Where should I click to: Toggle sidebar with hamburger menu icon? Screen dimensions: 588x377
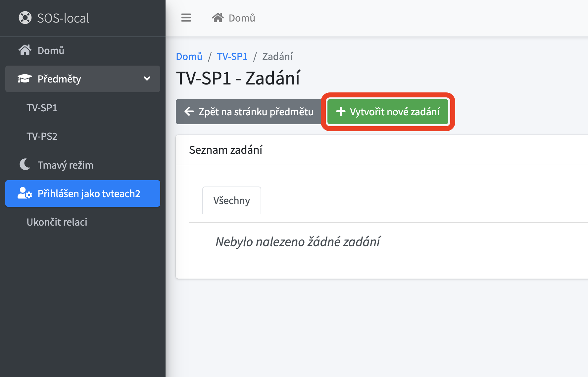click(186, 18)
